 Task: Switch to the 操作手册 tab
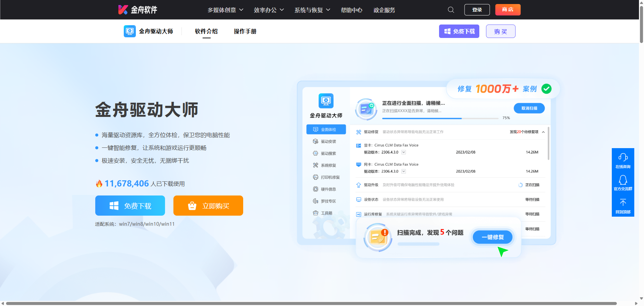point(245,31)
